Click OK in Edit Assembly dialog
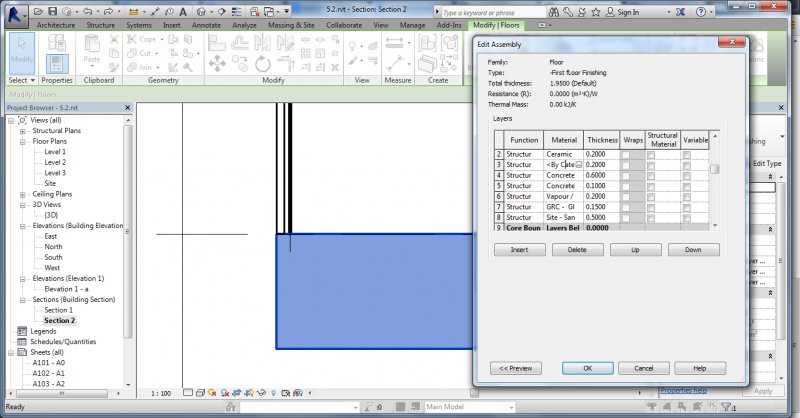This screenshot has width=800, height=418. (588, 368)
